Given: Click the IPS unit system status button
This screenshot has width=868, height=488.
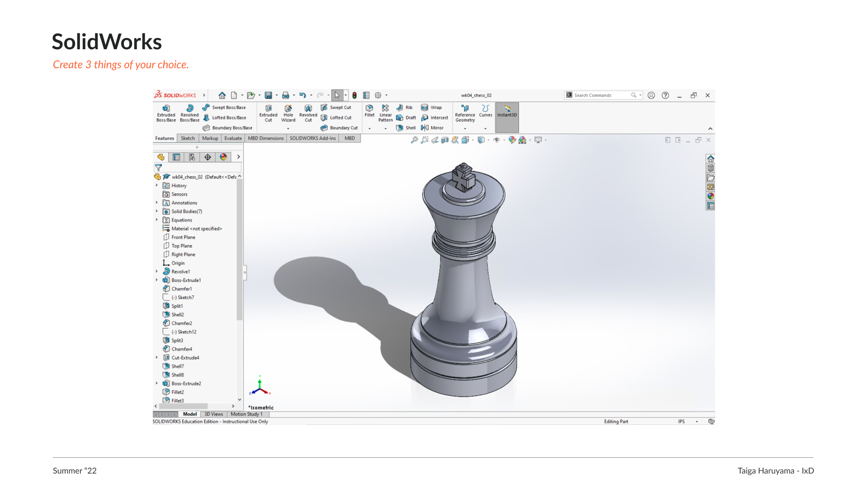Looking at the screenshot, I should [x=681, y=422].
